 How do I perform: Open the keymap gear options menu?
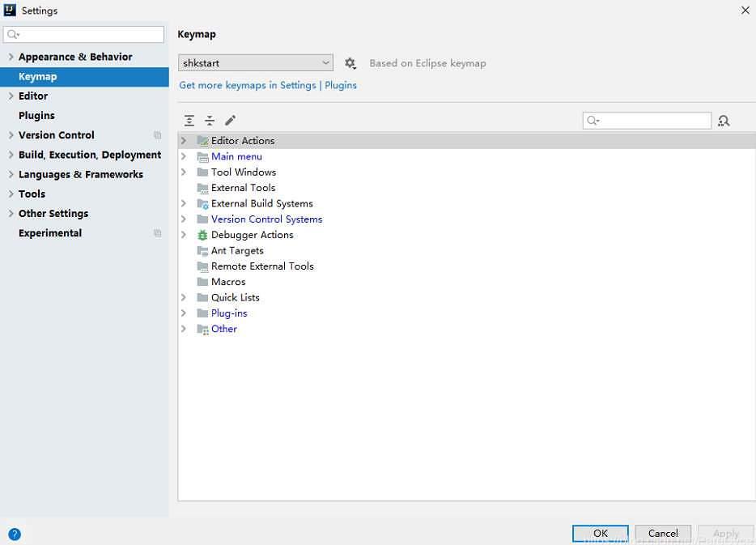pyautogui.click(x=350, y=63)
